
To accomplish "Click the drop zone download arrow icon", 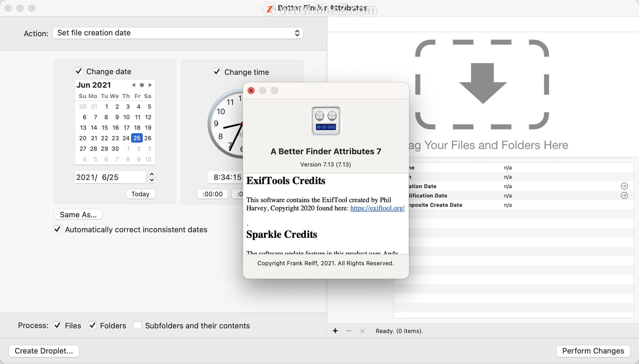I will click(x=483, y=83).
